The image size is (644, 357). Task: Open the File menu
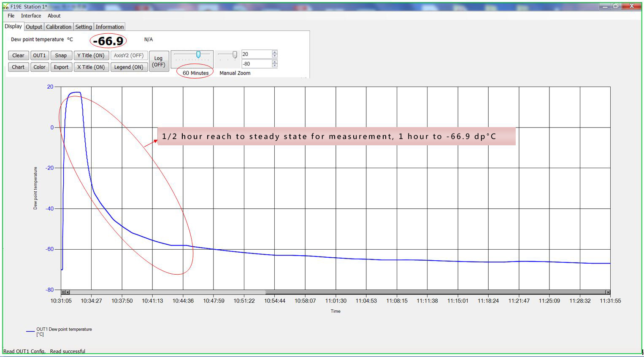pyautogui.click(x=11, y=16)
